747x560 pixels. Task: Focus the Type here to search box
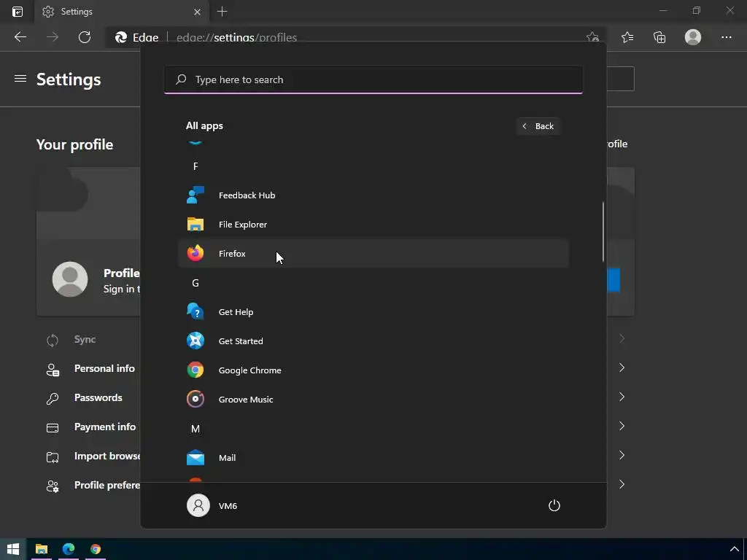pos(373,79)
